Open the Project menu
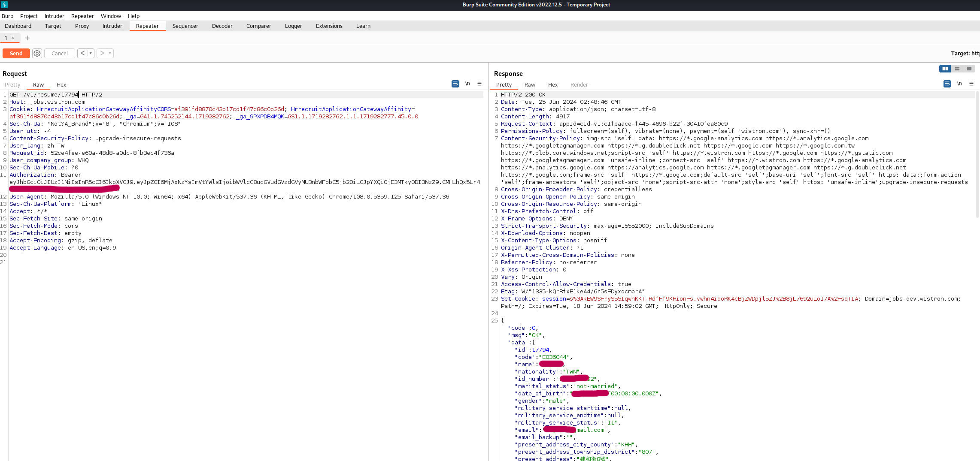This screenshot has width=980, height=461. pyautogui.click(x=29, y=16)
